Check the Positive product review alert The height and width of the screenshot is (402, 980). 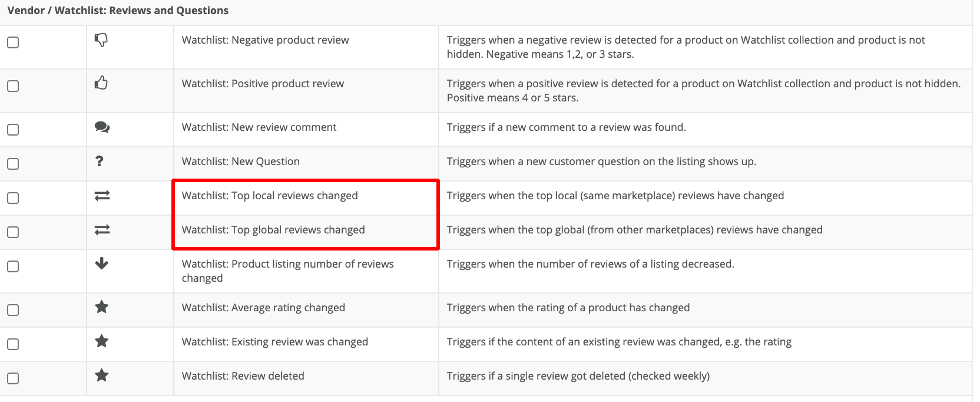(13, 86)
